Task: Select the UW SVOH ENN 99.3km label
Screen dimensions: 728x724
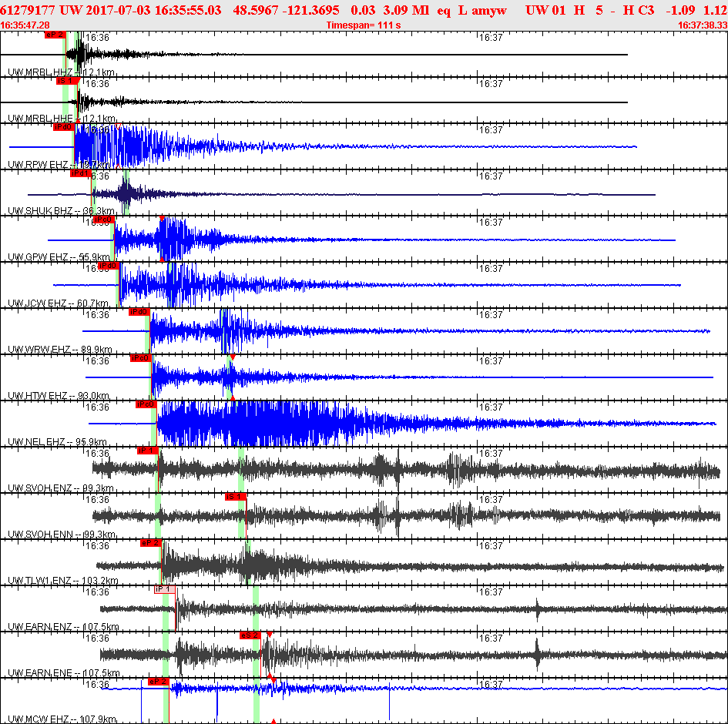Action: [62, 535]
